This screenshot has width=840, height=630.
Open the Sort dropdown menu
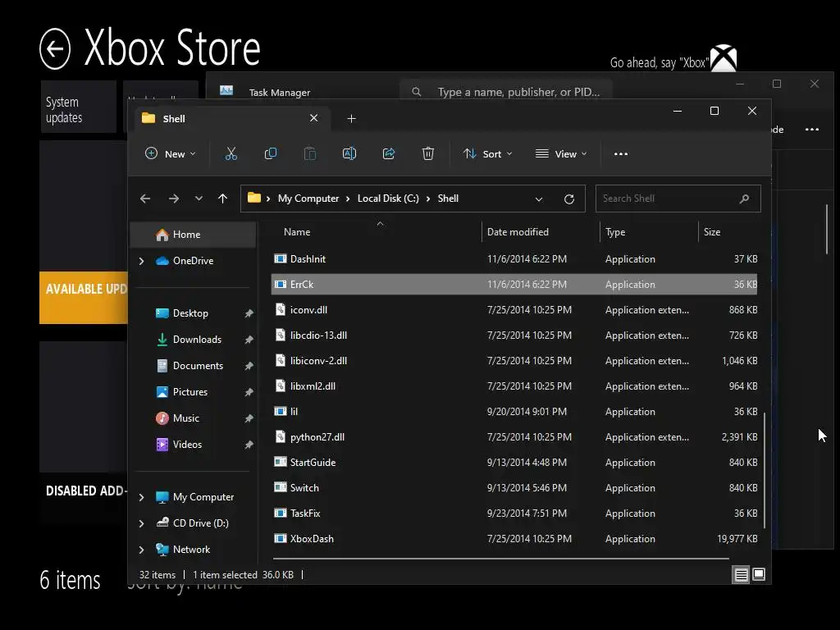[x=488, y=153]
